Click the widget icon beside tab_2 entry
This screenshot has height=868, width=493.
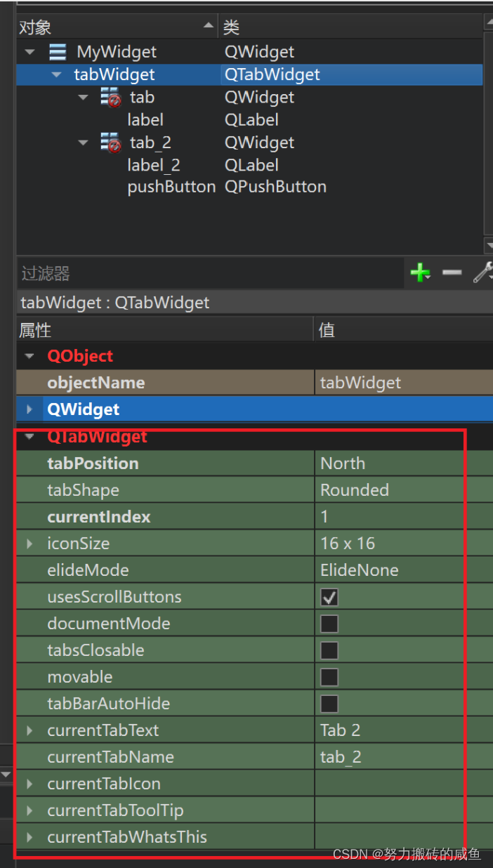pyautogui.click(x=110, y=142)
